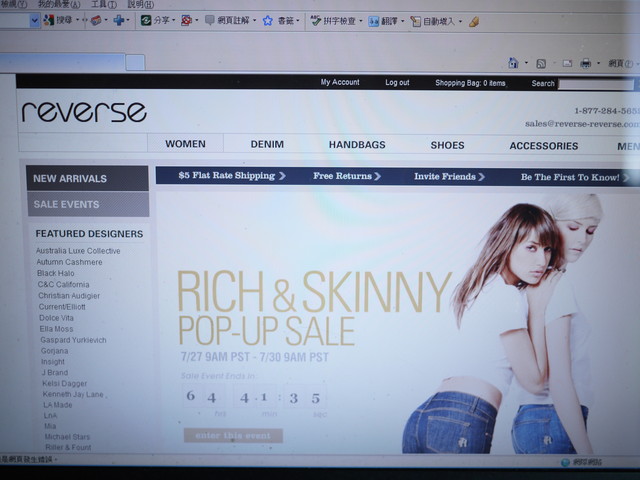The width and height of the screenshot is (640, 480).
Task: Click C&C California designer link
Action: click(x=63, y=284)
